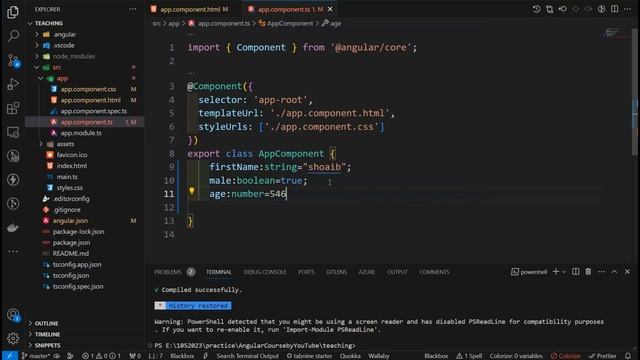
Task: Click the open changes compare icon
Action: 549,9
